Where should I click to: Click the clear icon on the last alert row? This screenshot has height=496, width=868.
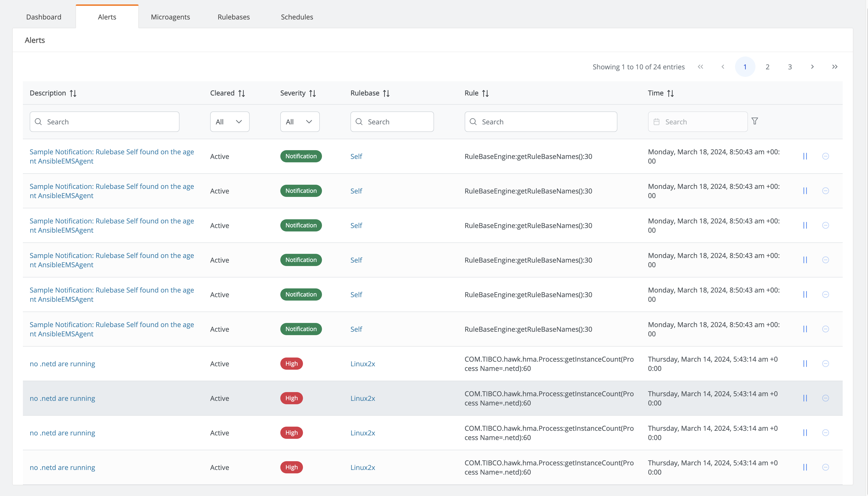pyautogui.click(x=825, y=467)
